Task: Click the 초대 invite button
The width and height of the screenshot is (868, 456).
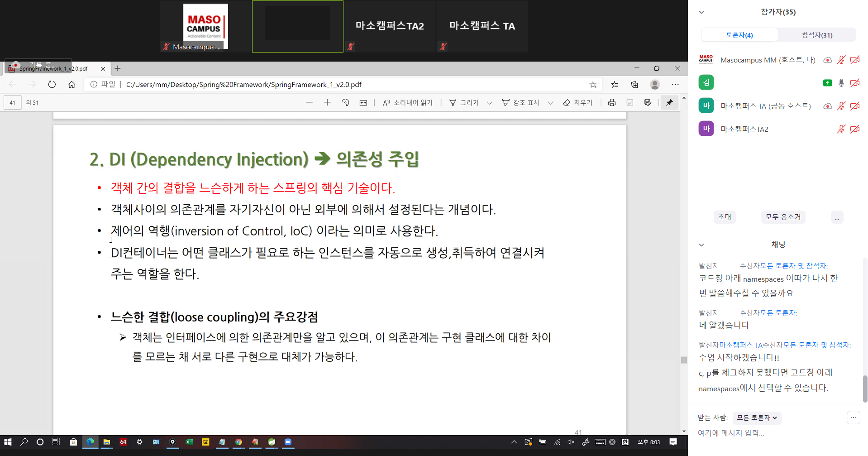Action: pos(724,217)
